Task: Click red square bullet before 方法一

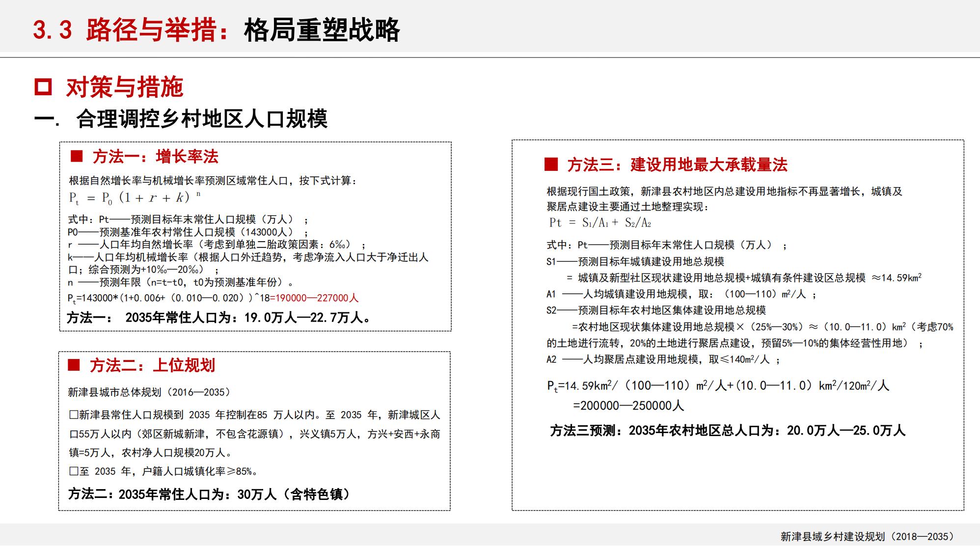Action: (x=77, y=156)
